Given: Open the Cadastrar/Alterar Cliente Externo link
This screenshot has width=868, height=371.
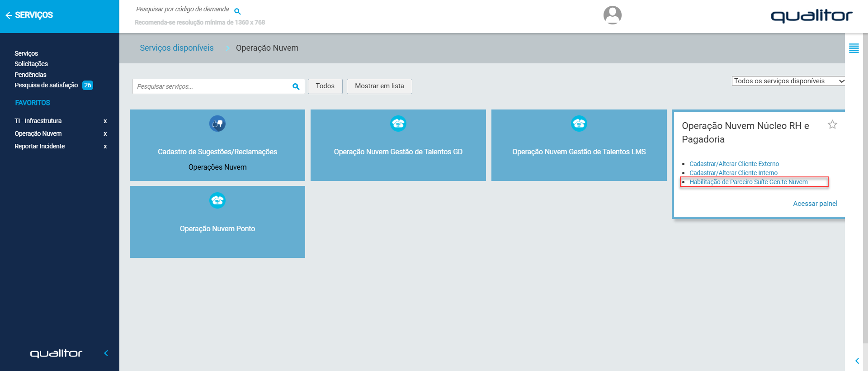Looking at the screenshot, I should (734, 164).
